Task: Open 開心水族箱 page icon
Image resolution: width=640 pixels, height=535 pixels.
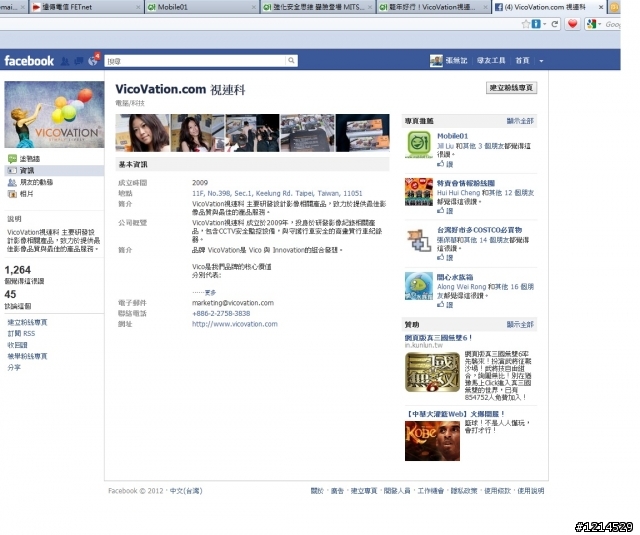Action: tap(419, 286)
